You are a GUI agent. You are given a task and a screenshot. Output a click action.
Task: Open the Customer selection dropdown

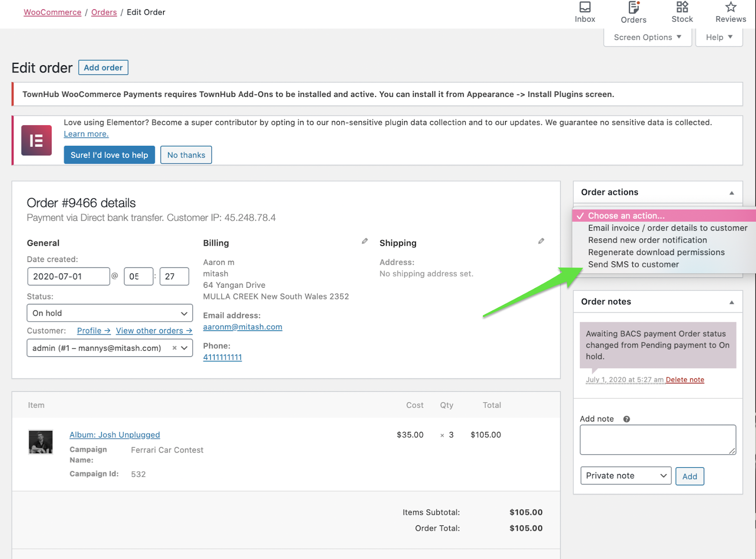tap(110, 348)
